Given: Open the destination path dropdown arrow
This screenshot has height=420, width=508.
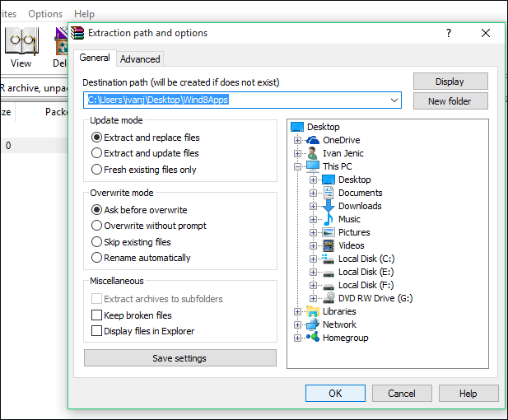Looking at the screenshot, I should [394, 100].
